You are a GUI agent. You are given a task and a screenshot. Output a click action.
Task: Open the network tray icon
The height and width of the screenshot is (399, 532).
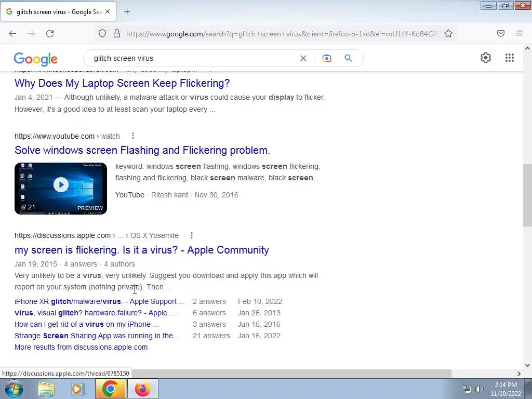pyautogui.click(x=467, y=389)
